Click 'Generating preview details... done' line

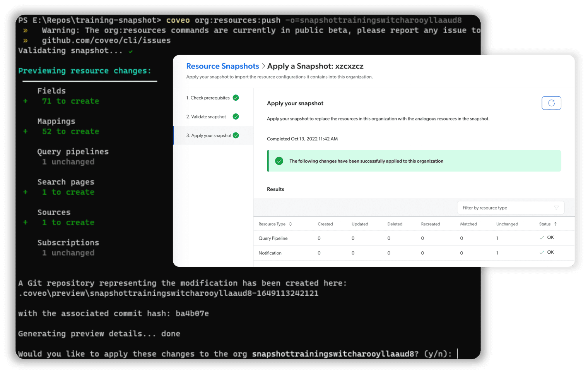[x=99, y=334]
